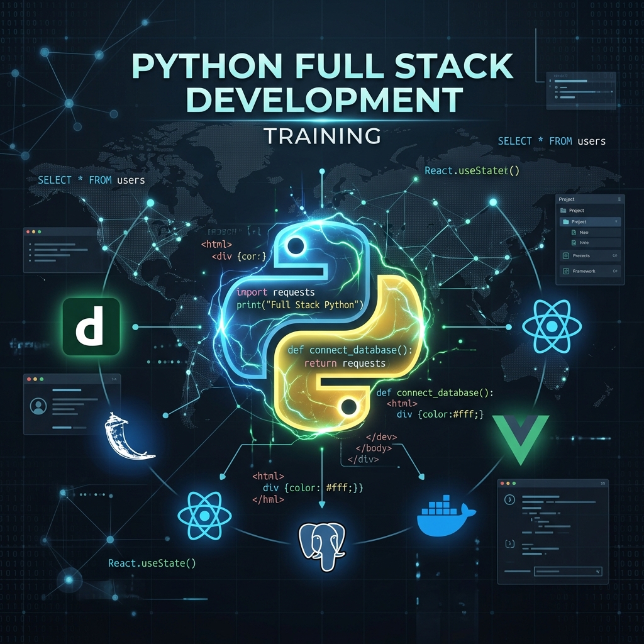Click the blue Docker whale icon
The width and height of the screenshot is (644, 644).
446,514
